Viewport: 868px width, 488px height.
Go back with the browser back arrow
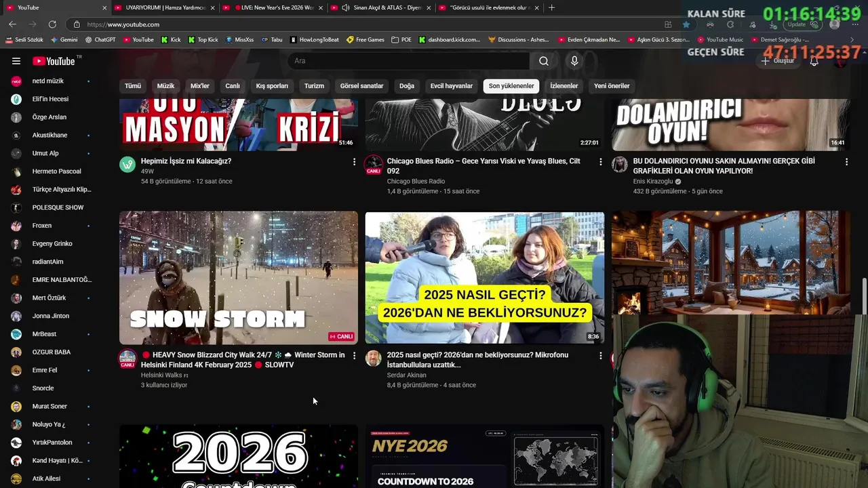point(12,24)
